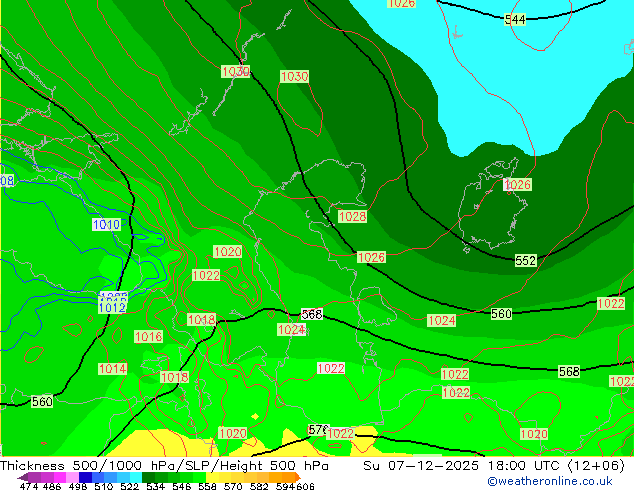The image size is (634, 490).
Task: Select the 552 height contour label
Action: tap(525, 260)
